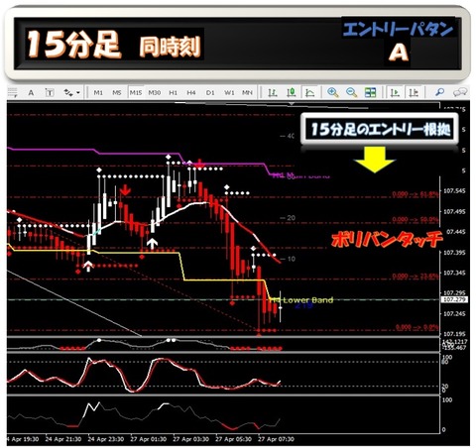Image resolution: width=476 pixels, height=448 pixels.
Task: Click the 24 Apr 21:30 time label
Action: 62,439
